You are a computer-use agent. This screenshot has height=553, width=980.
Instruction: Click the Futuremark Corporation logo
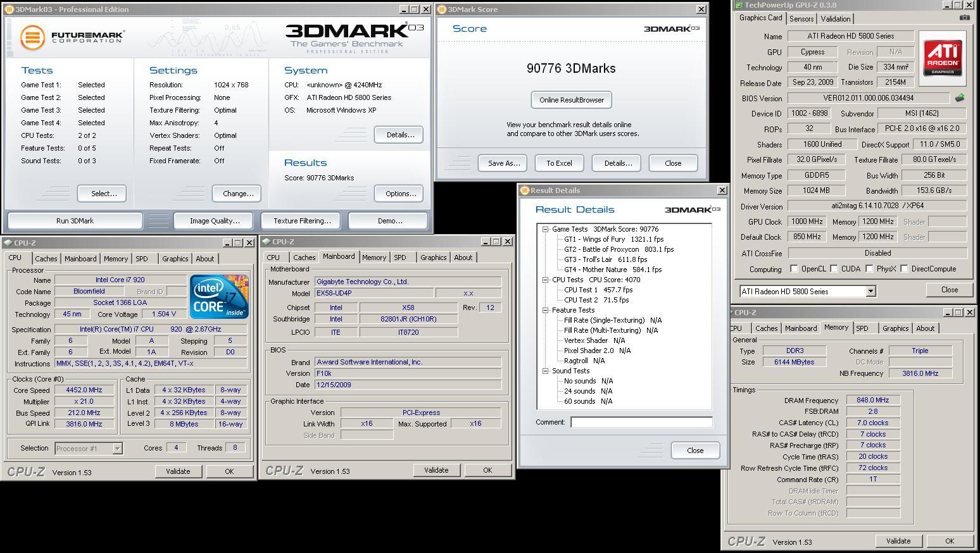point(72,37)
